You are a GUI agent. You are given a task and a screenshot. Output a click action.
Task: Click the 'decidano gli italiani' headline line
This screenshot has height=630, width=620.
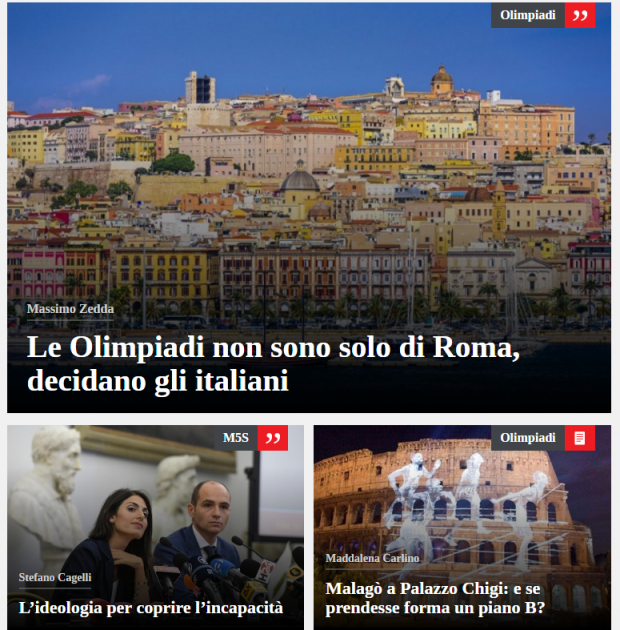coord(158,380)
